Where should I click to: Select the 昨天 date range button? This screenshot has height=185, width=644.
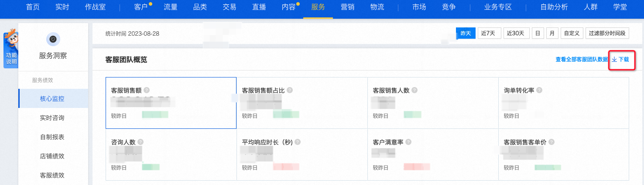[466, 33]
